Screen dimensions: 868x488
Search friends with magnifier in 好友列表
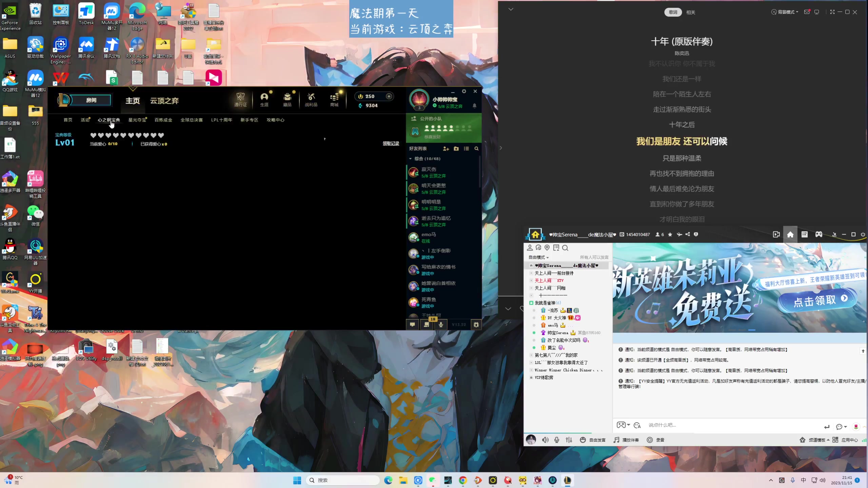[x=476, y=149]
